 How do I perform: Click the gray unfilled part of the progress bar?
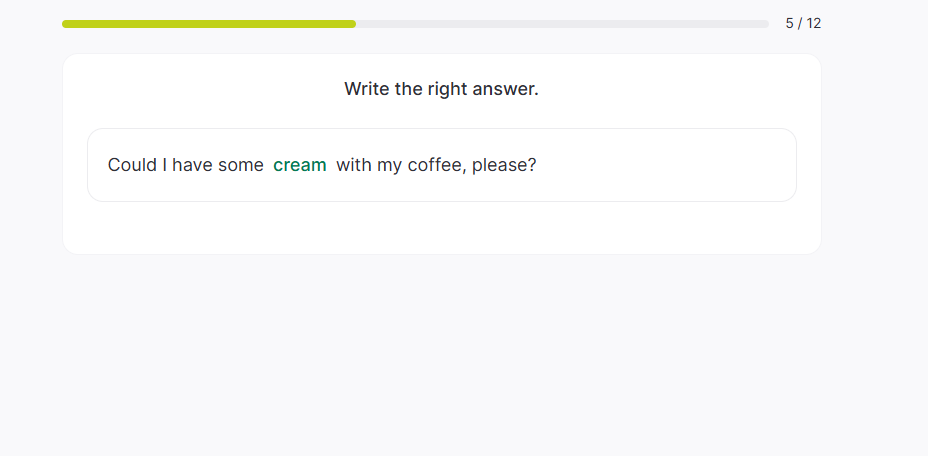coord(560,24)
